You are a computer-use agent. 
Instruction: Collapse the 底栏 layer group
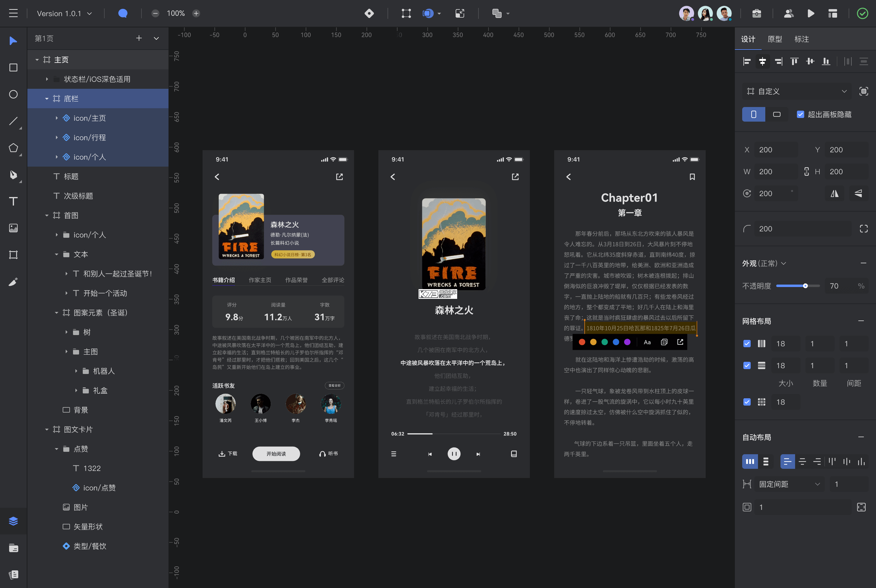47,99
